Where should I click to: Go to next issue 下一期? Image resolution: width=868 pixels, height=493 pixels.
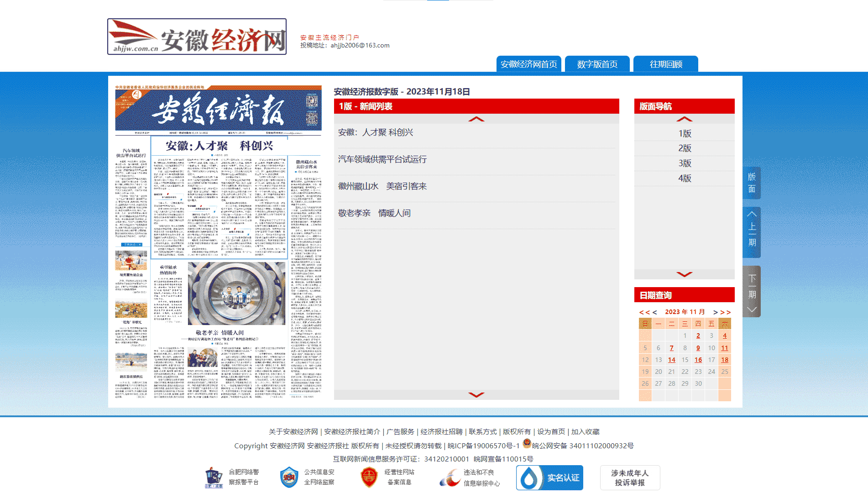point(752,291)
